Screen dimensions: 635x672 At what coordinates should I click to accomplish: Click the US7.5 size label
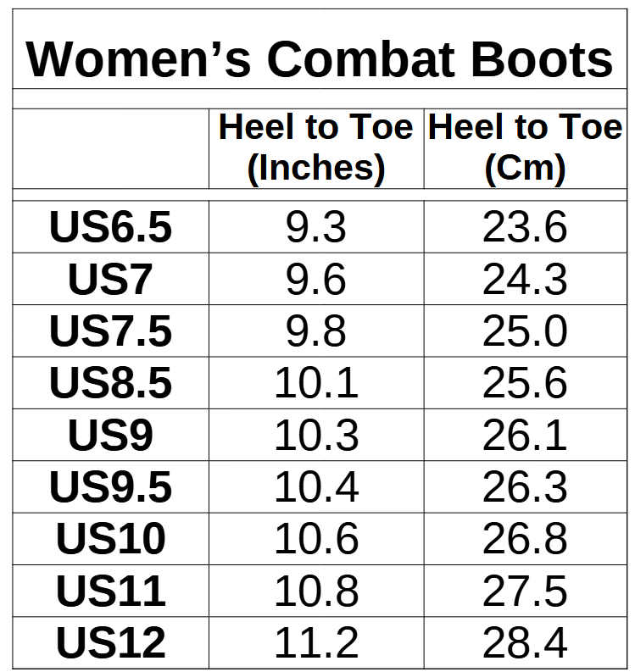pyautogui.click(x=110, y=331)
